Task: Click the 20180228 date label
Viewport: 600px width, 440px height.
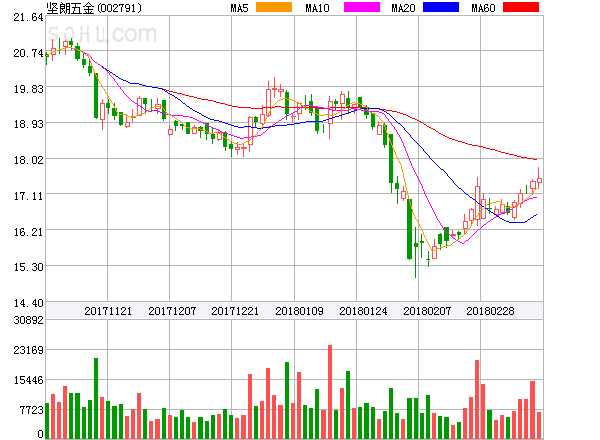Action: [490, 311]
